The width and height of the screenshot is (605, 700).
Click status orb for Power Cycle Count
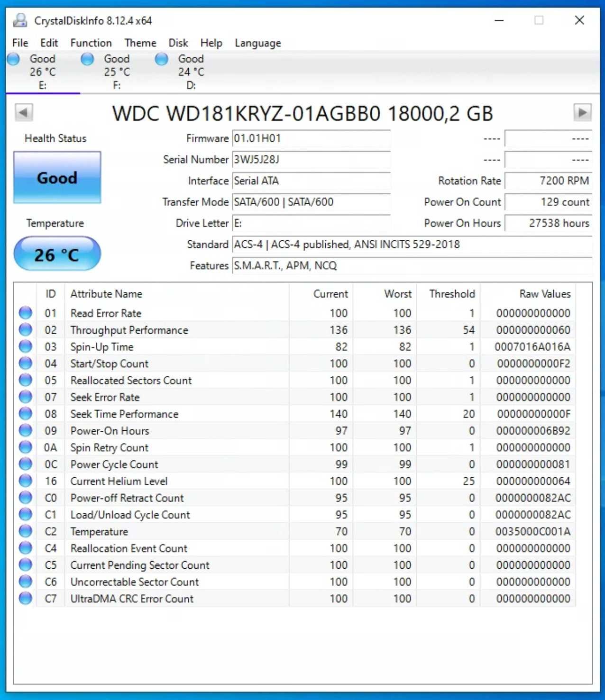click(x=25, y=464)
